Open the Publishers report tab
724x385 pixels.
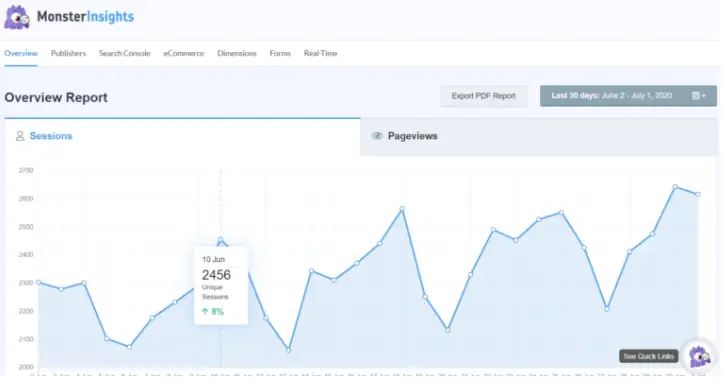pyautogui.click(x=68, y=53)
